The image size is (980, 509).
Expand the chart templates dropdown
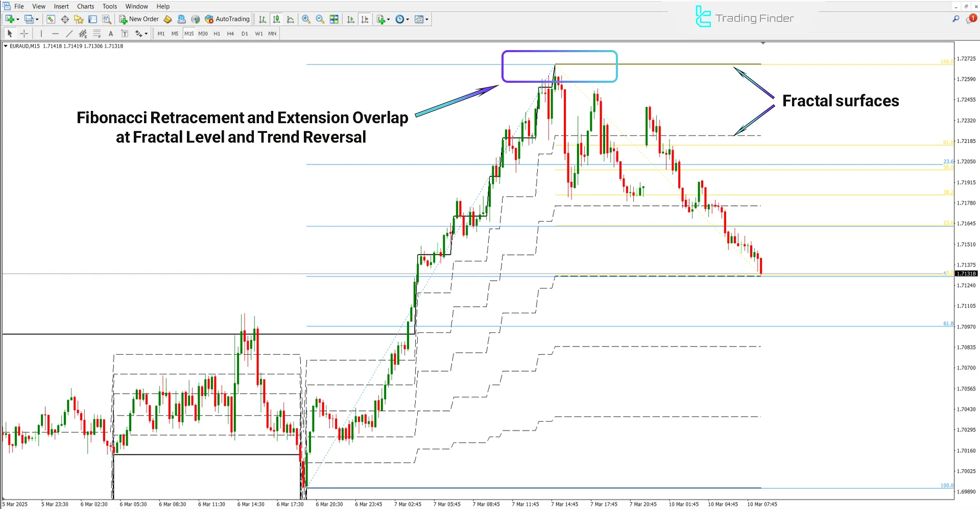[426, 19]
